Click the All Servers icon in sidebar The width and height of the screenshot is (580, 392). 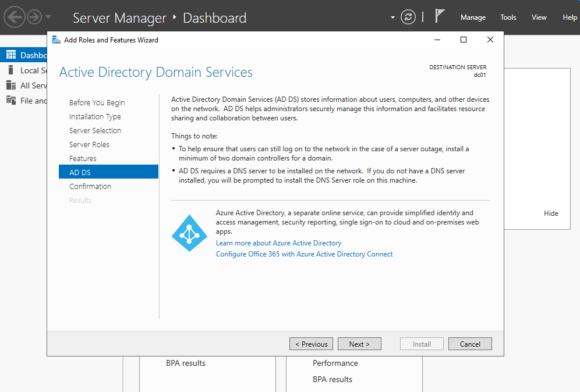click(x=11, y=85)
